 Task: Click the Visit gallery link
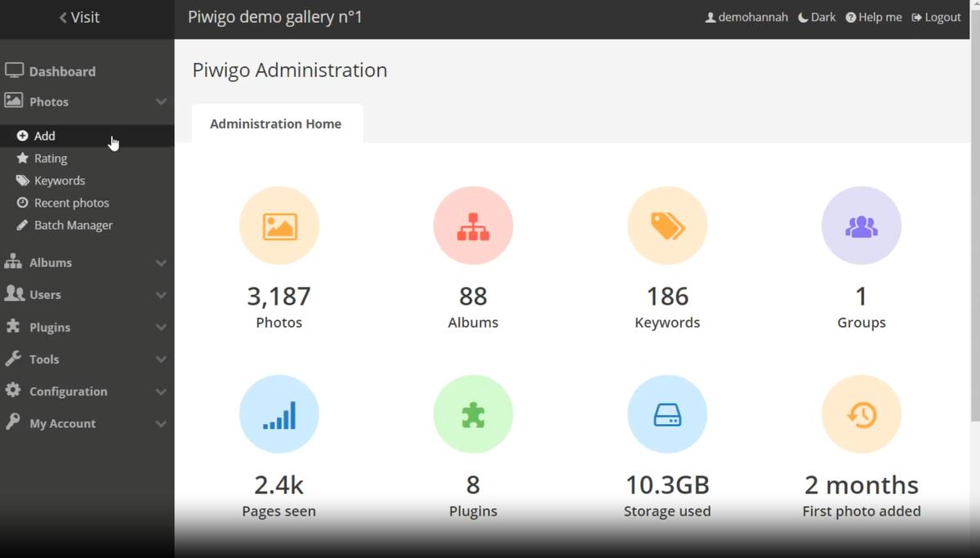coord(79,17)
